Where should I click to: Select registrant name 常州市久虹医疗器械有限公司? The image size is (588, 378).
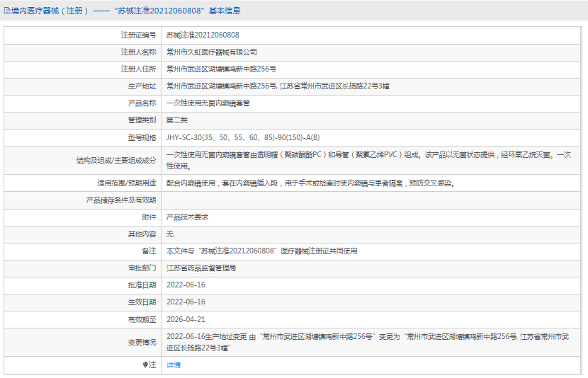(x=212, y=52)
